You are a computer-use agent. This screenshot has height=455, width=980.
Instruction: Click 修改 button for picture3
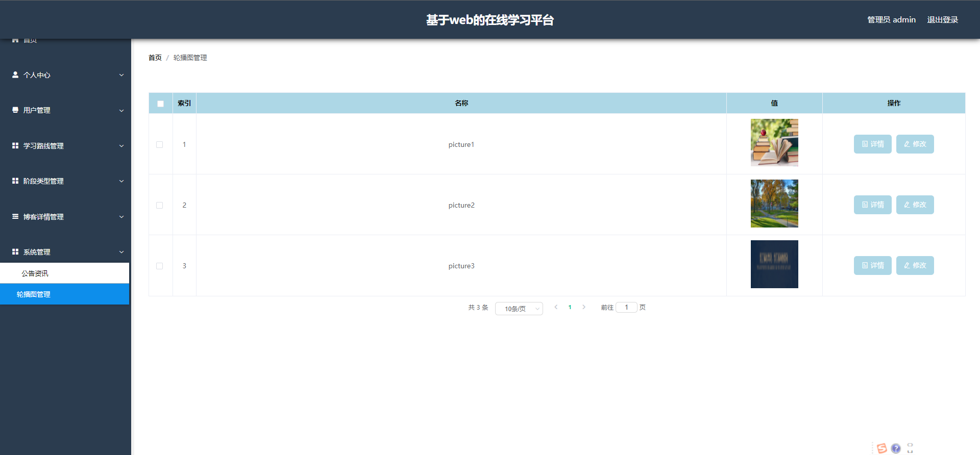[915, 265]
